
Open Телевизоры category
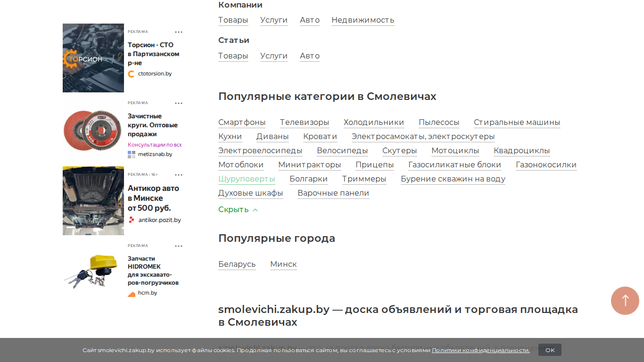[x=305, y=123]
